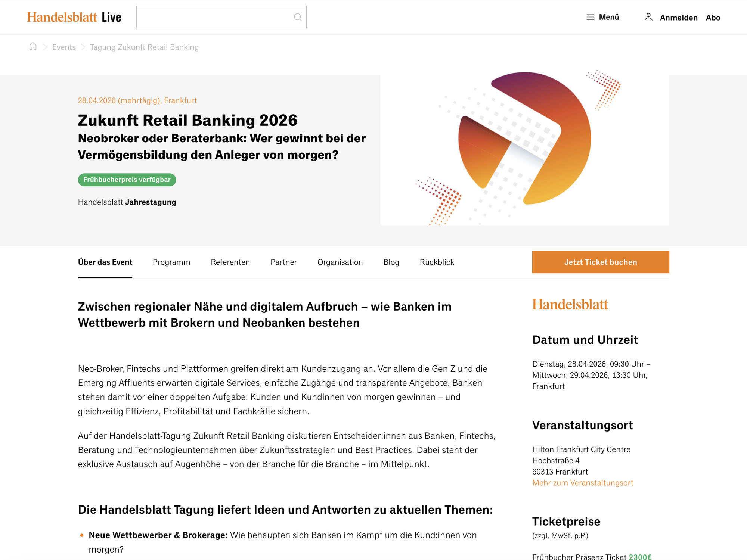
Task: Open Mehr zum Veranstaltungsort link
Action: 583,483
